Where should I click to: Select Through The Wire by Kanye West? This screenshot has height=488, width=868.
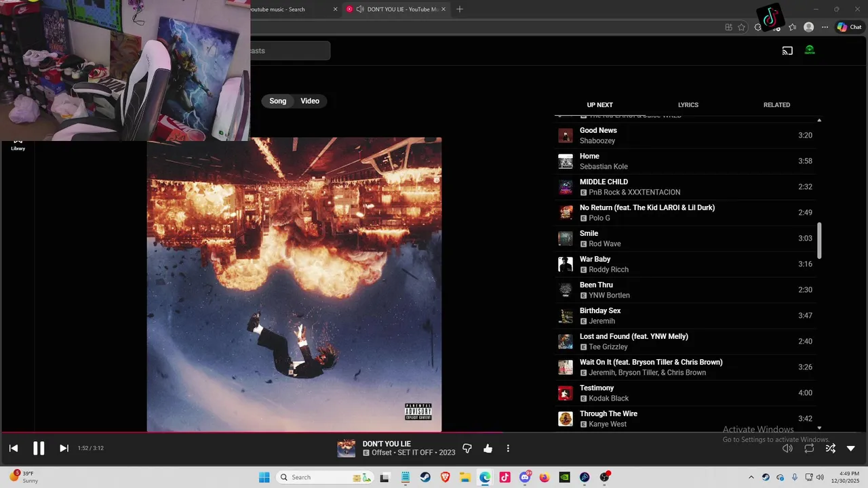tap(685, 419)
